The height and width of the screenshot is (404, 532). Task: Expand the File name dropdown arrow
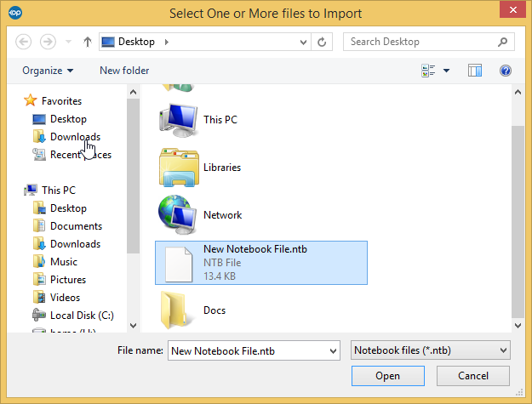point(333,351)
